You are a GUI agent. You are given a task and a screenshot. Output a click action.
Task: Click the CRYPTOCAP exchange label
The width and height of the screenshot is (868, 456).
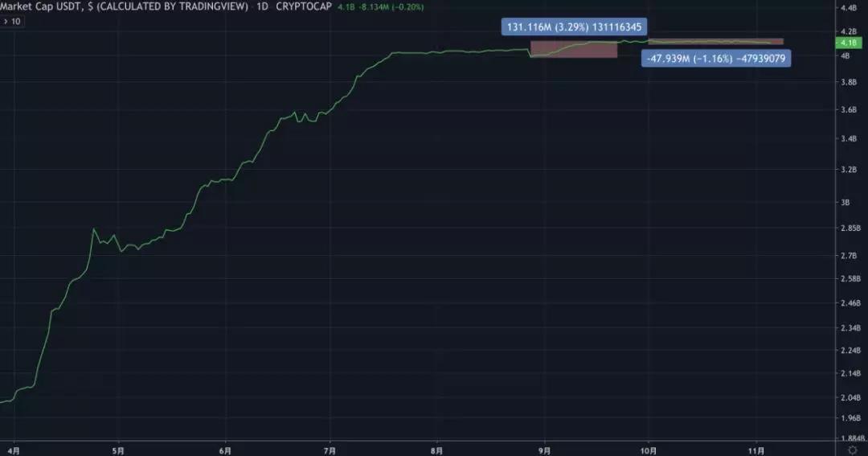[x=304, y=7]
